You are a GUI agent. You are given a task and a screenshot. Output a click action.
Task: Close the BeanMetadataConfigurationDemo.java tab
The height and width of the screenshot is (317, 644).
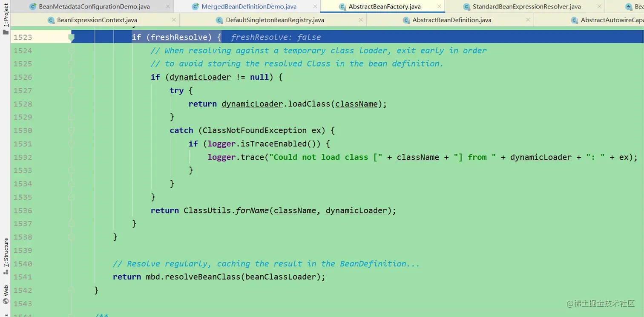click(168, 6)
